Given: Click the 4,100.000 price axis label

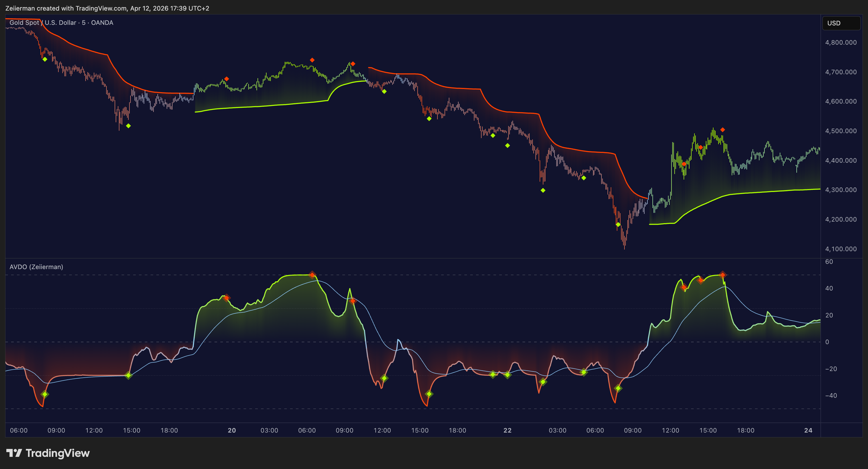Looking at the screenshot, I should [x=841, y=249].
